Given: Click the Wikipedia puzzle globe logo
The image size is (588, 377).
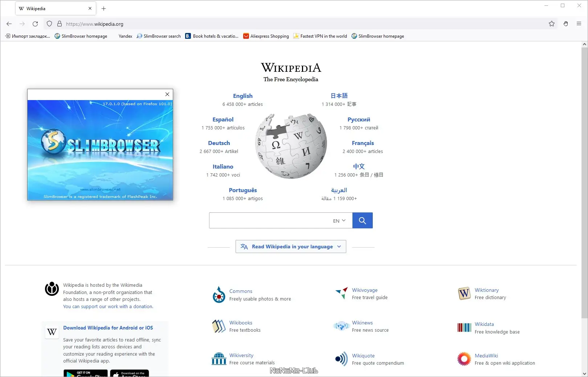Looking at the screenshot, I should pyautogui.click(x=291, y=146).
